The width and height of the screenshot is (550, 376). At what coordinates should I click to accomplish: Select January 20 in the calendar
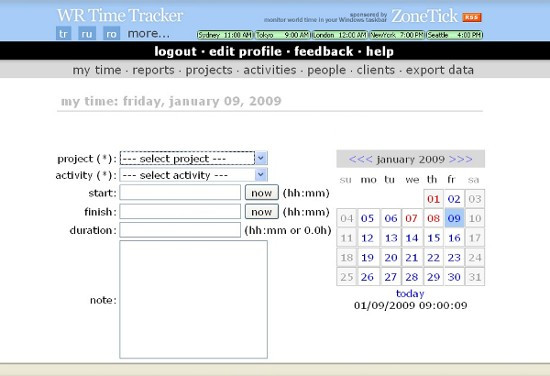[x=390, y=258]
